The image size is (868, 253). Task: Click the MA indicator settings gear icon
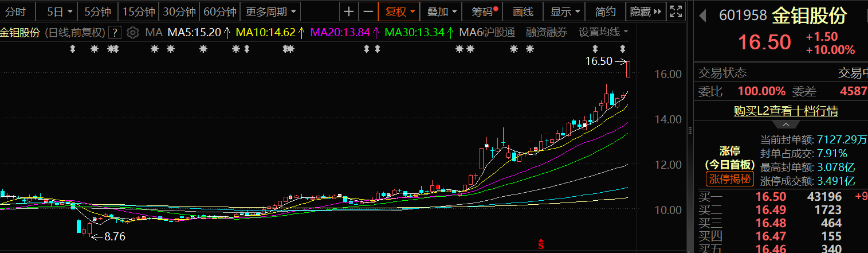tap(132, 33)
